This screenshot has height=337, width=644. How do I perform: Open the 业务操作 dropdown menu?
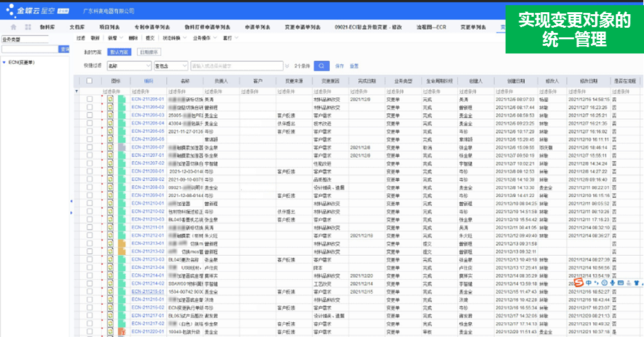205,38
